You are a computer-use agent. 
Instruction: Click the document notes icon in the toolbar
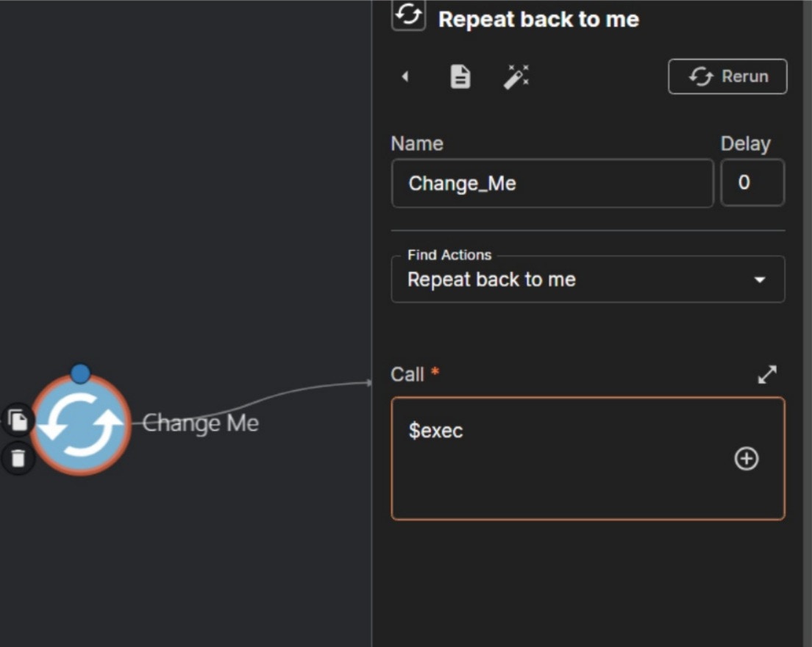tap(459, 76)
